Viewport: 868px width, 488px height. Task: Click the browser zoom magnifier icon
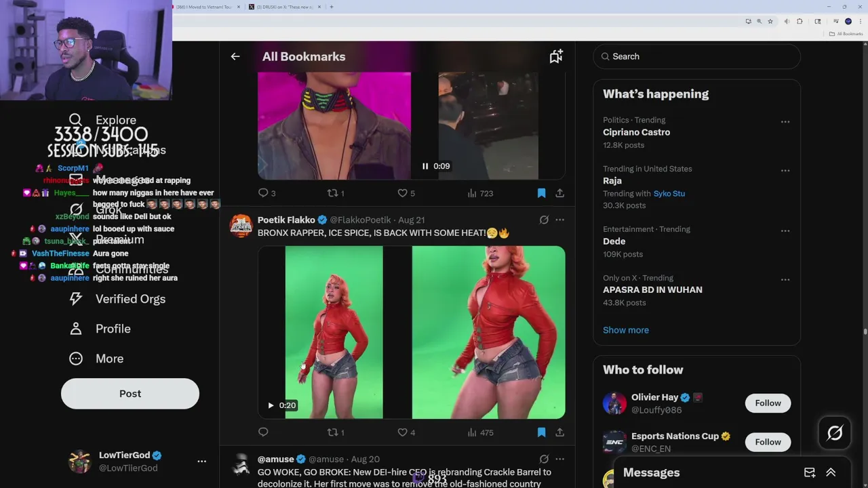click(759, 22)
